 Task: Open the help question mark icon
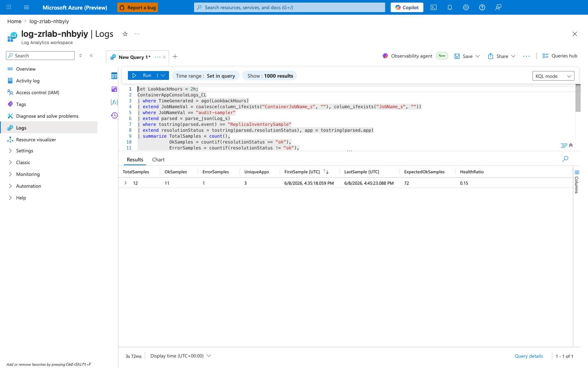pos(482,7)
